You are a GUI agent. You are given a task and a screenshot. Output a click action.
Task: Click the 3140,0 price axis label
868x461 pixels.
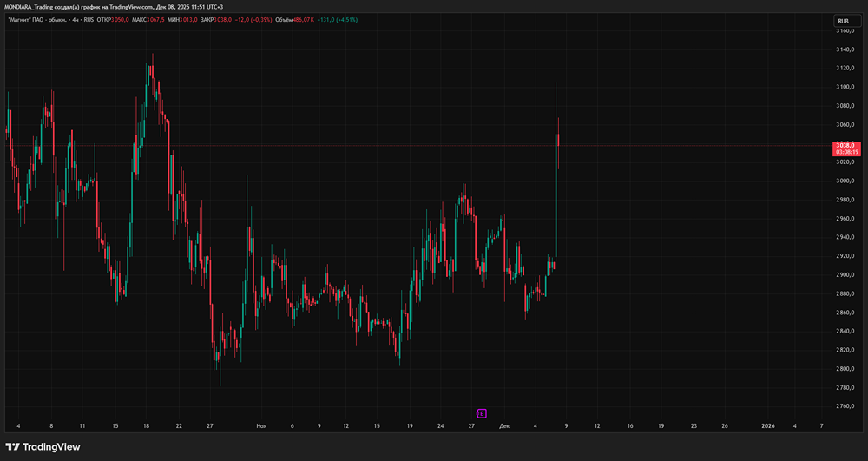846,49
